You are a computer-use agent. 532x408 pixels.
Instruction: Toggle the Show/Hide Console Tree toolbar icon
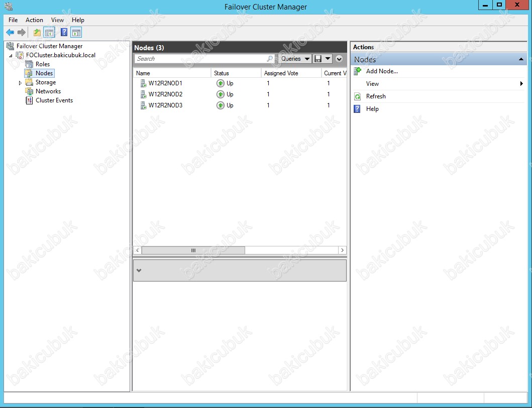click(49, 33)
